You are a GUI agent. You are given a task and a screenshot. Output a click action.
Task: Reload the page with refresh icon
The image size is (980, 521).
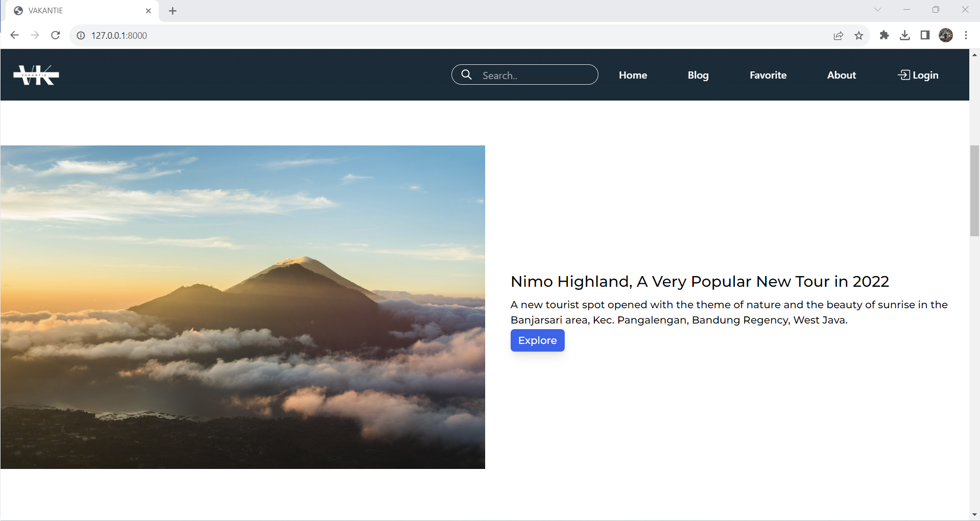(x=56, y=35)
